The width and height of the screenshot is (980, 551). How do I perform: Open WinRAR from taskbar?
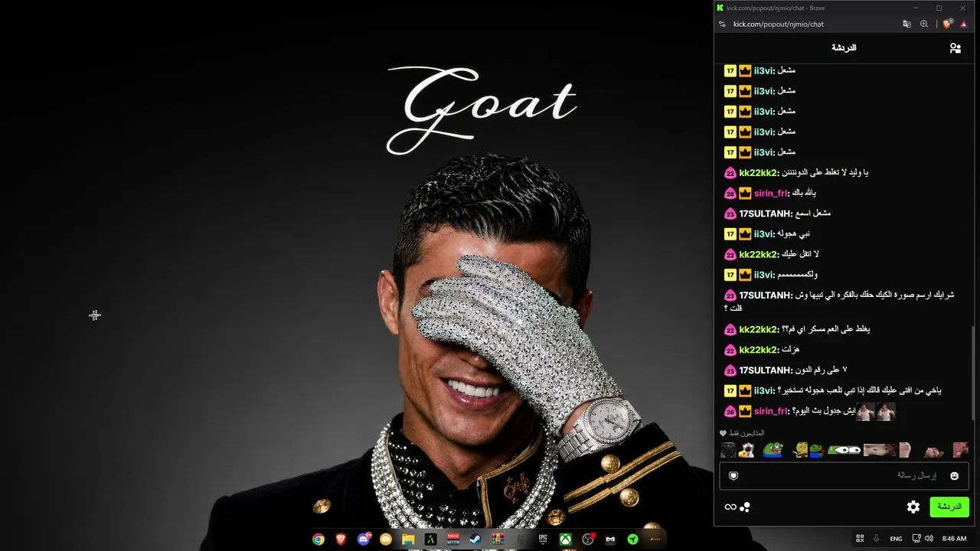tap(498, 540)
